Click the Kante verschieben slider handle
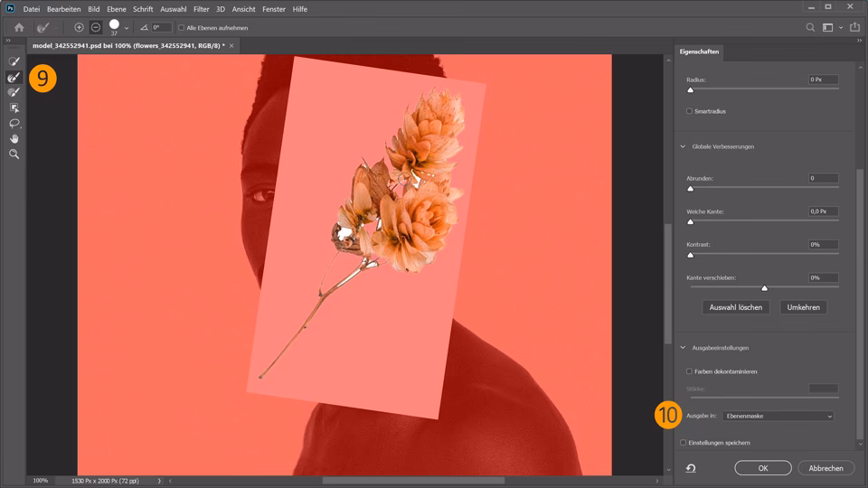This screenshot has height=488, width=868. tap(765, 288)
